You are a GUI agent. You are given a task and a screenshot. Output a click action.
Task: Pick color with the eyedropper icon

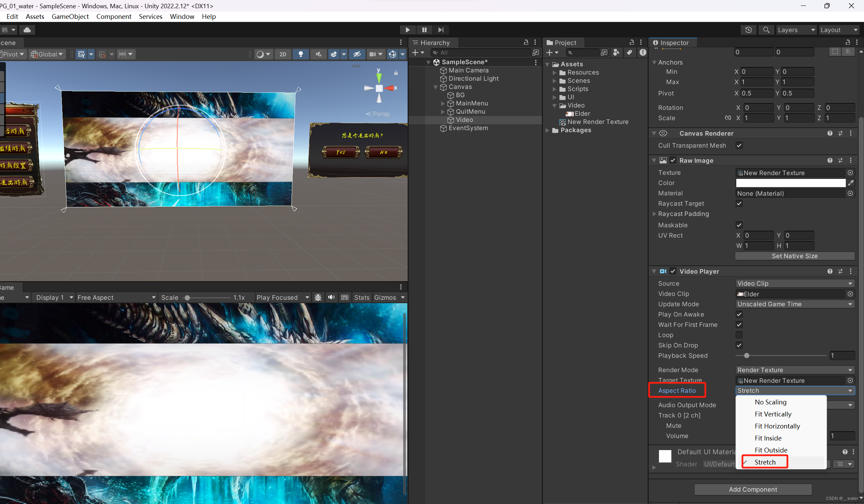coord(851,183)
